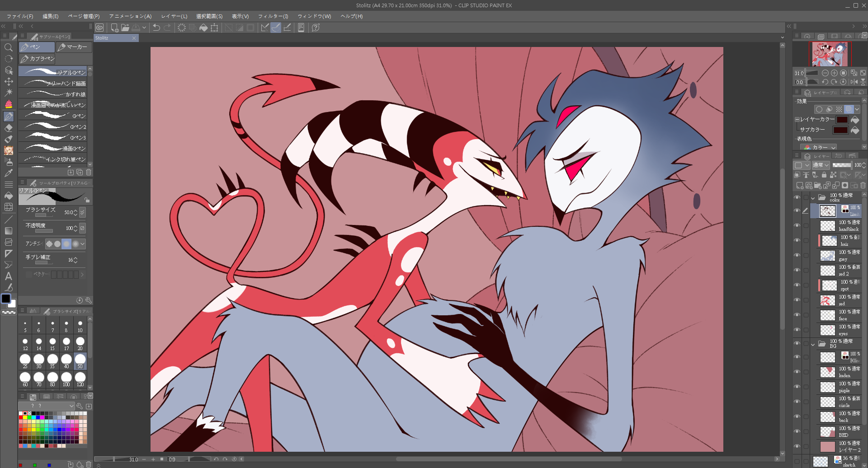The image size is (868, 468).
Task: Click the Fill bucket toolbar icon
Action: click(x=203, y=28)
